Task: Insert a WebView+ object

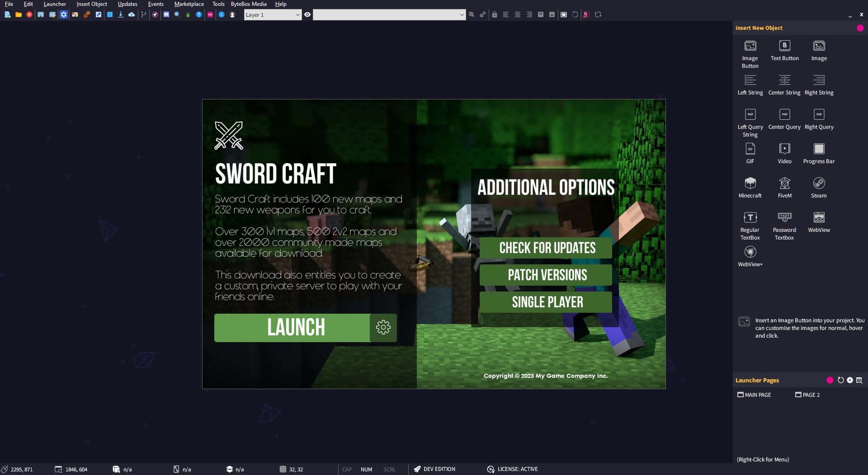Action: click(x=750, y=252)
